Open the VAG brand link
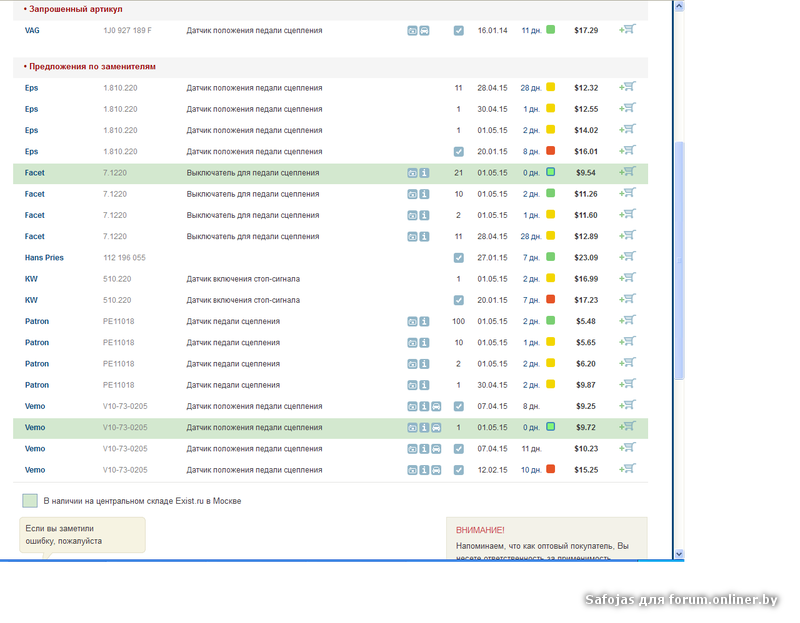The width and height of the screenshot is (800, 623). click(33, 31)
